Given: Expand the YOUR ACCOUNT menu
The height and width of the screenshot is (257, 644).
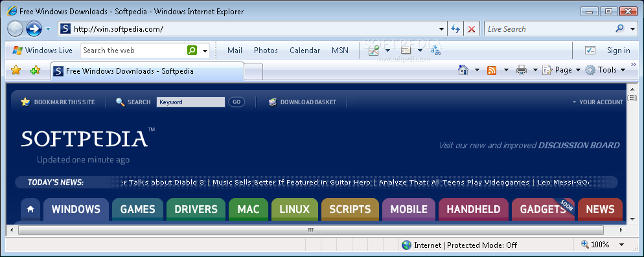Looking at the screenshot, I should (x=597, y=102).
